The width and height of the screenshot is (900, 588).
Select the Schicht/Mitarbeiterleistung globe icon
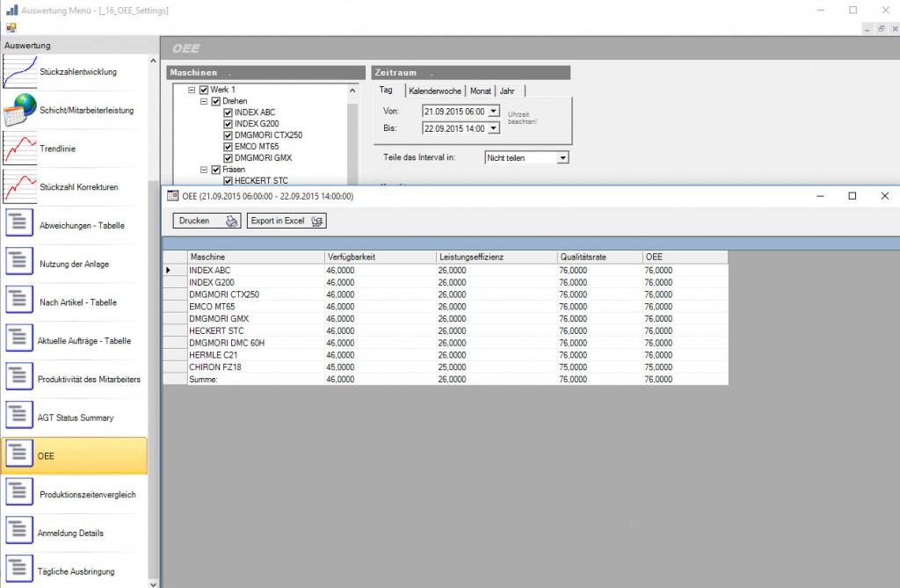[x=19, y=111]
